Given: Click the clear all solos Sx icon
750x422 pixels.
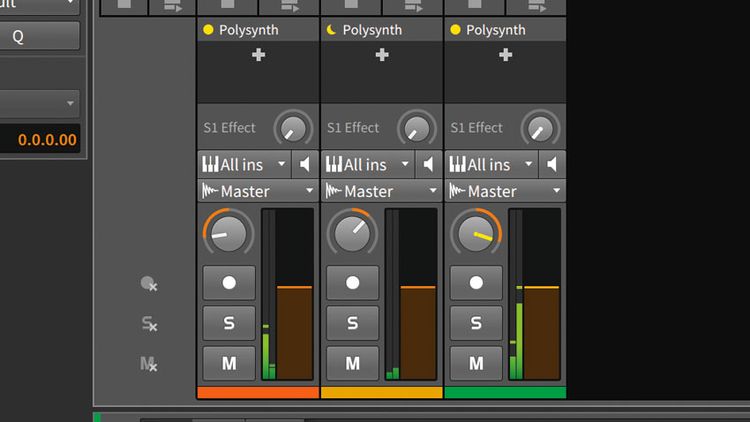Looking at the screenshot, I should 149,324.
